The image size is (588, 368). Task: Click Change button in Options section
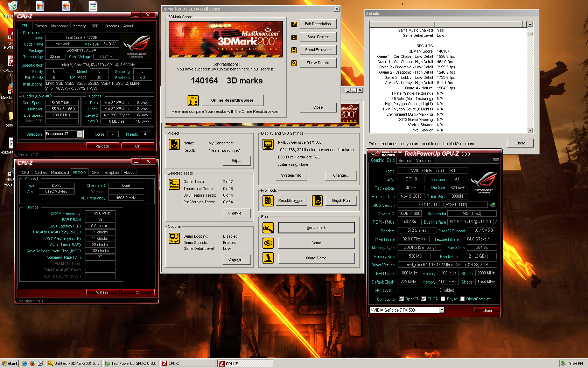click(237, 260)
